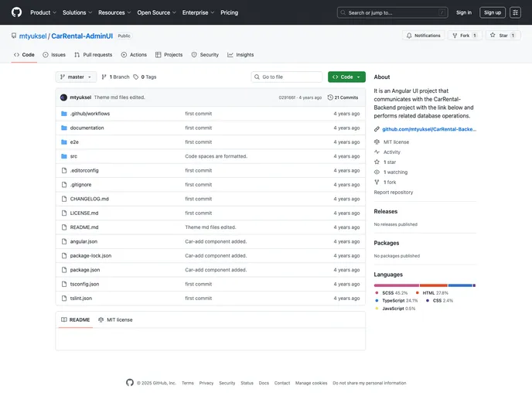532x396 pixels.
Task: Click the src folder icon
Action: point(63,156)
